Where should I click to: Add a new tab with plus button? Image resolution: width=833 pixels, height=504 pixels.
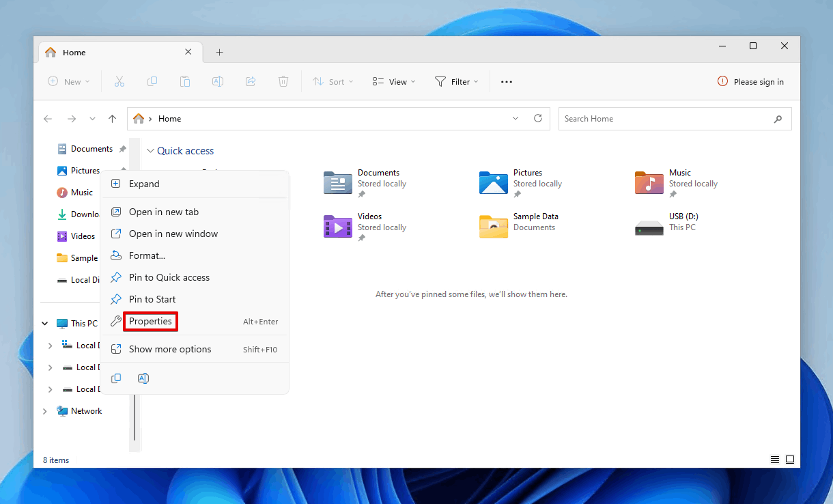point(219,53)
